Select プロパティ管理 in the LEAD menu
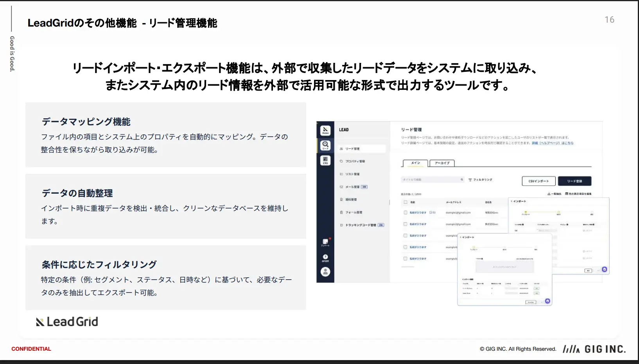 [x=355, y=161]
